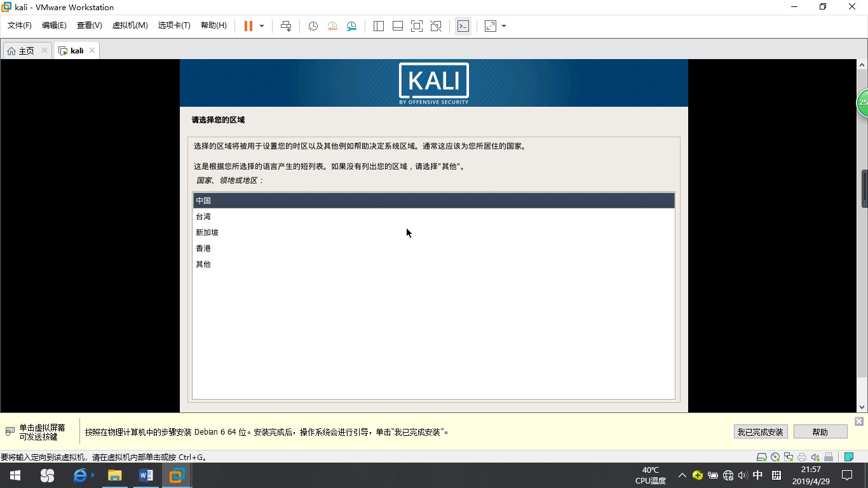Select 香港 in the region list
The height and width of the screenshot is (488, 868).
433,248
